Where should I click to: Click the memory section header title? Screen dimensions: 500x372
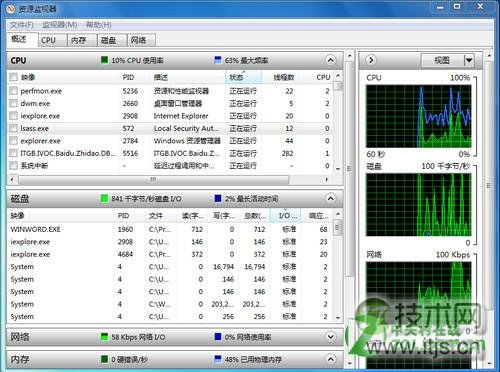tap(20, 359)
